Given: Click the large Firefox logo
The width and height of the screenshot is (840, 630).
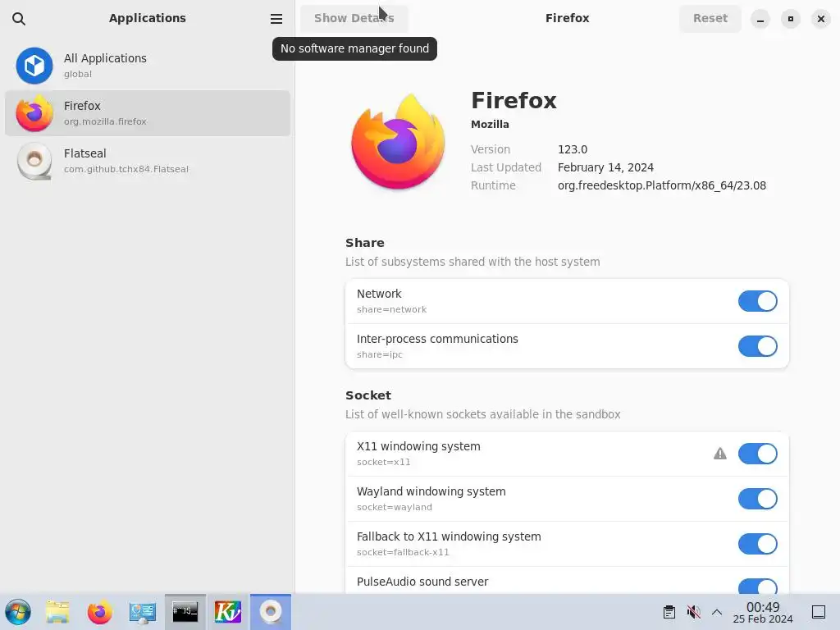Looking at the screenshot, I should tap(398, 141).
